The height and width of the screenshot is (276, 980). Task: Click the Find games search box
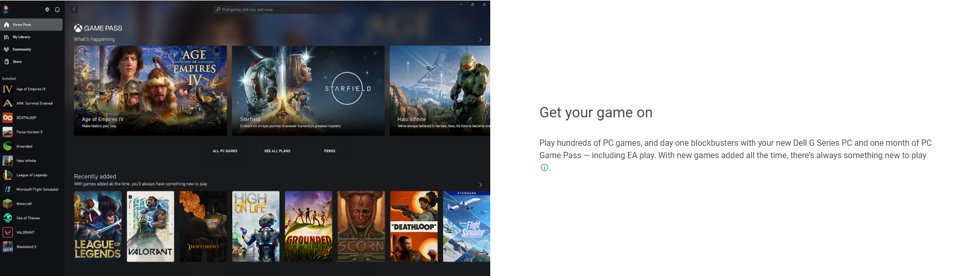pyautogui.click(x=278, y=9)
